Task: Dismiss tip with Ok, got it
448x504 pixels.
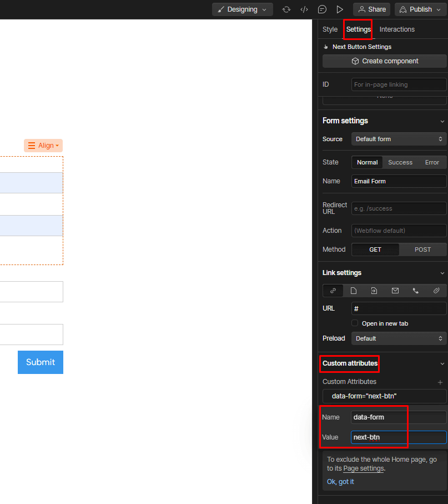Action: 340,482
